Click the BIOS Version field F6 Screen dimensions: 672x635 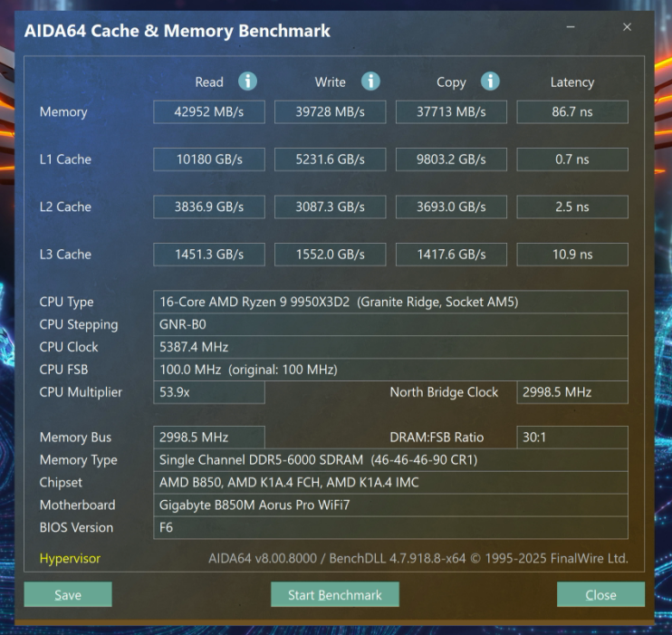pyautogui.click(x=391, y=527)
